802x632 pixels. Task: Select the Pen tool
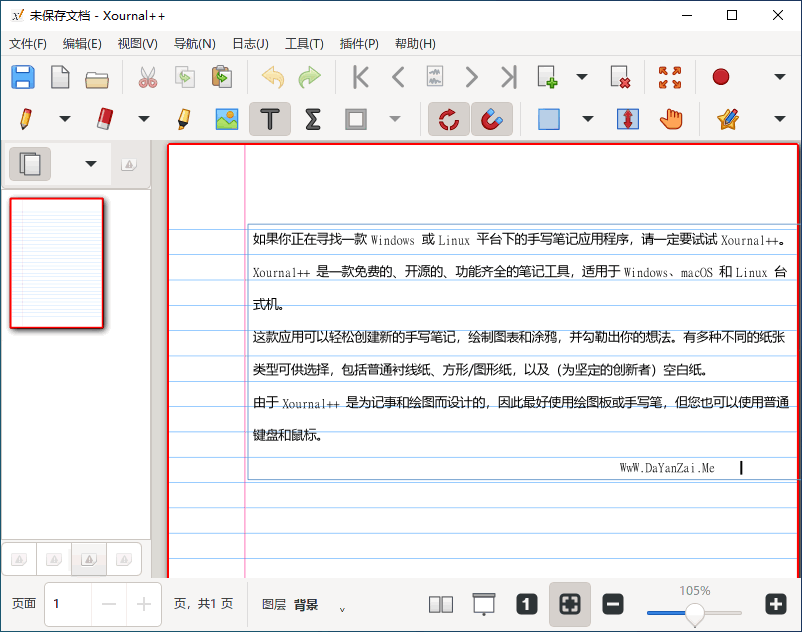26,119
